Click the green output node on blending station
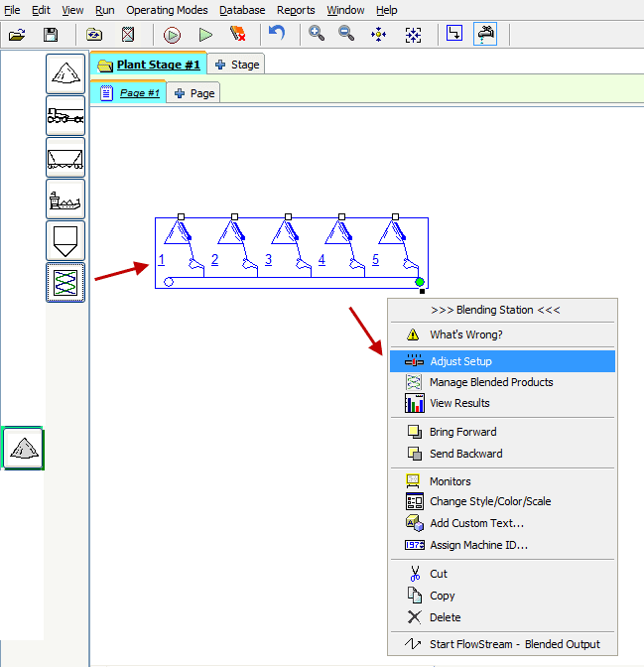644x667 pixels. point(420,283)
